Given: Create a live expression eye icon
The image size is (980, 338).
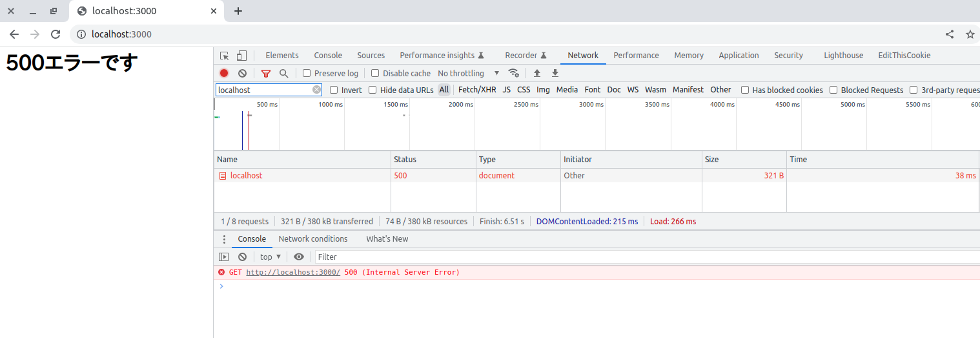Looking at the screenshot, I should [298, 257].
